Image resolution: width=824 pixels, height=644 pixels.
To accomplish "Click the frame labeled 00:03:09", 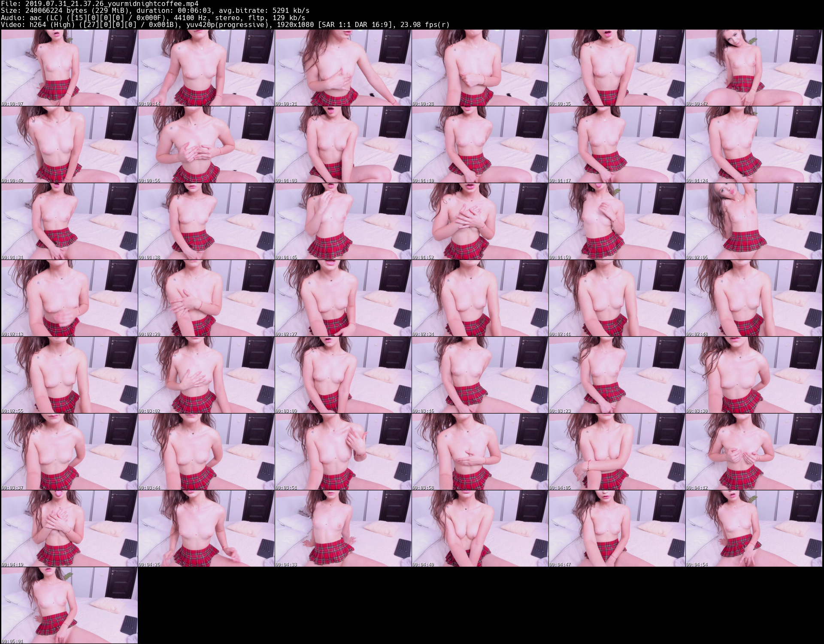I will [343, 375].
